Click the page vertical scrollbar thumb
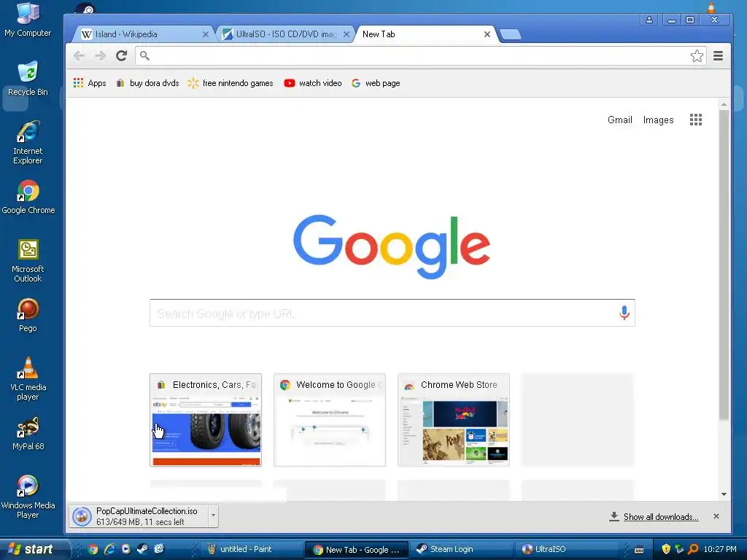This screenshot has width=747, height=560. (724, 265)
